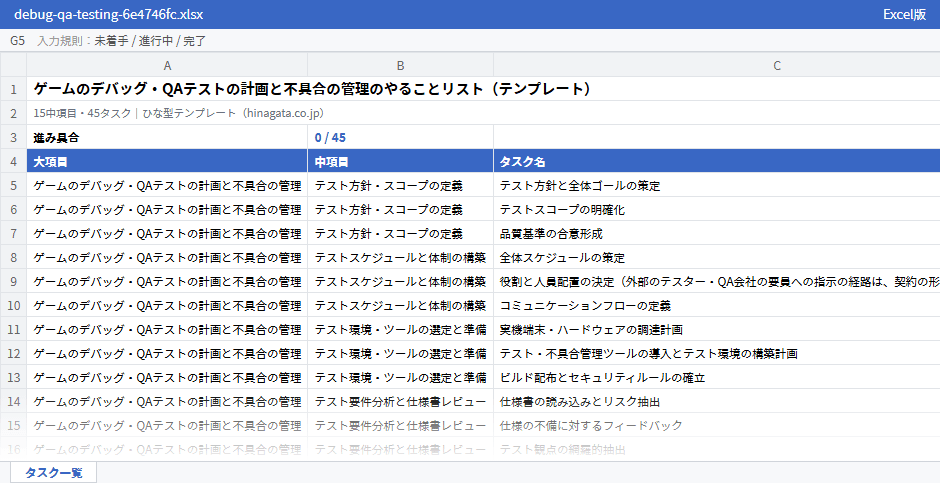Image resolution: width=940 pixels, height=483 pixels.
Task: Select column C header
Action: click(717, 65)
